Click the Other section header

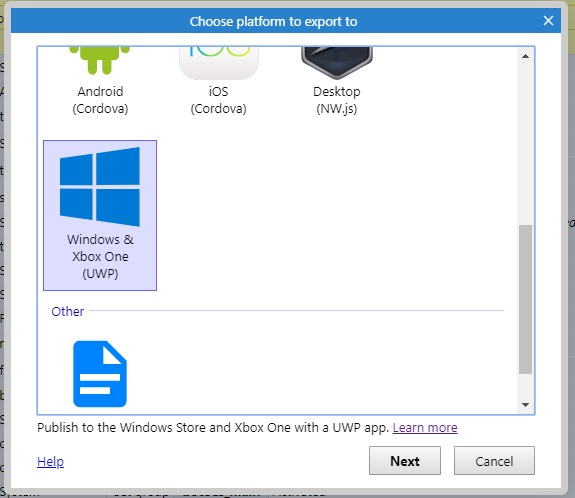click(67, 311)
